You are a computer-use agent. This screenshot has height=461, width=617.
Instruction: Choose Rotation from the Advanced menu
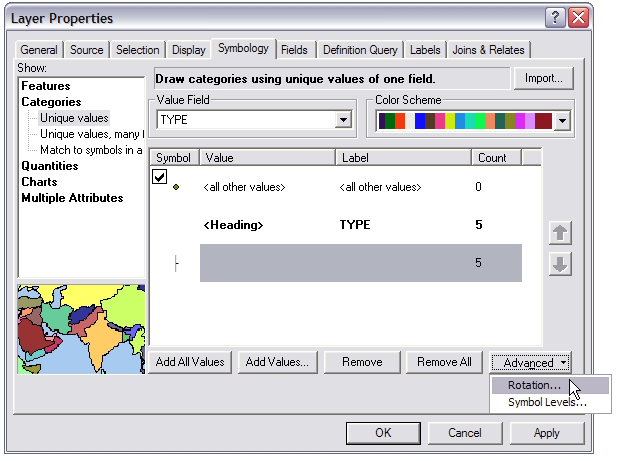coord(534,386)
